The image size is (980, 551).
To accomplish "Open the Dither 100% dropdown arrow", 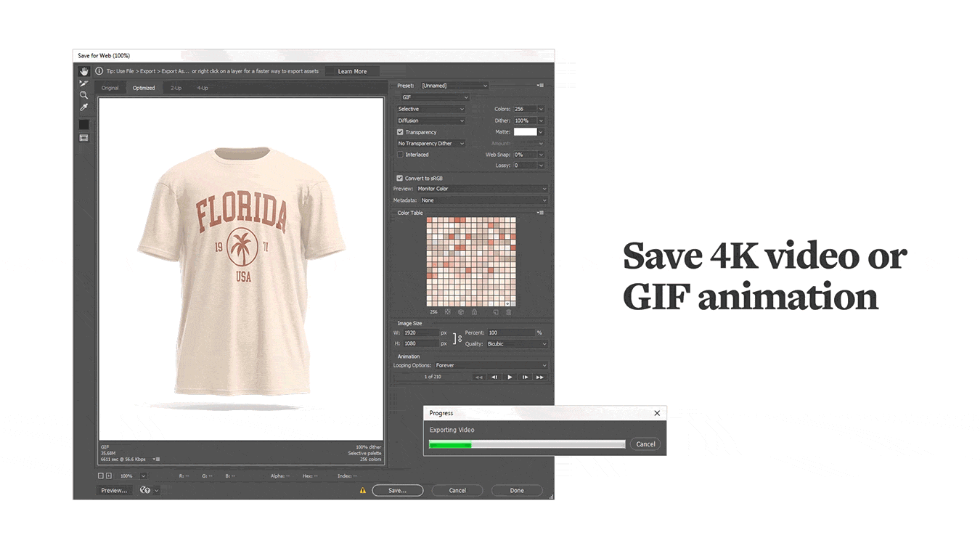I will pyautogui.click(x=541, y=121).
